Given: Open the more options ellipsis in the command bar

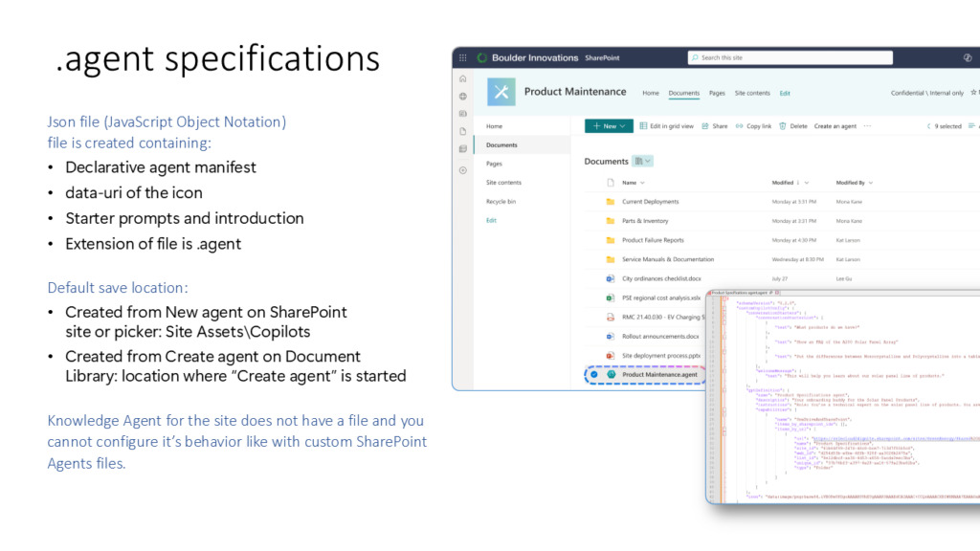Looking at the screenshot, I should pyautogui.click(x=867, y=126).
